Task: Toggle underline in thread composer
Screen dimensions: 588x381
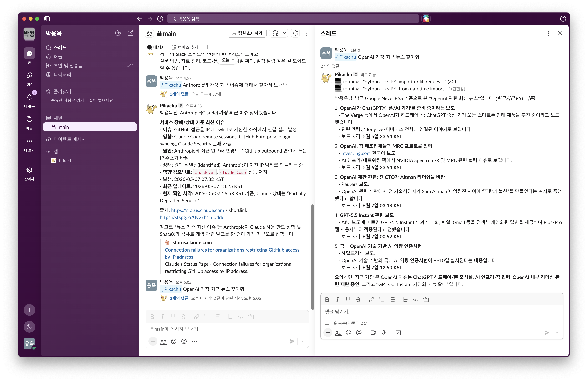Action: coord(348,300)
